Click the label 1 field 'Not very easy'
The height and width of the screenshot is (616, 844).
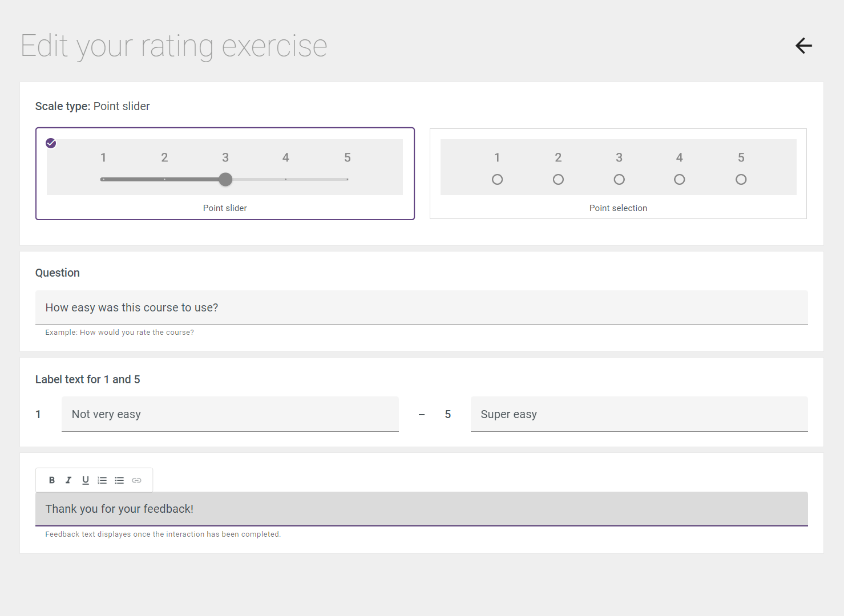click(230, 414)
